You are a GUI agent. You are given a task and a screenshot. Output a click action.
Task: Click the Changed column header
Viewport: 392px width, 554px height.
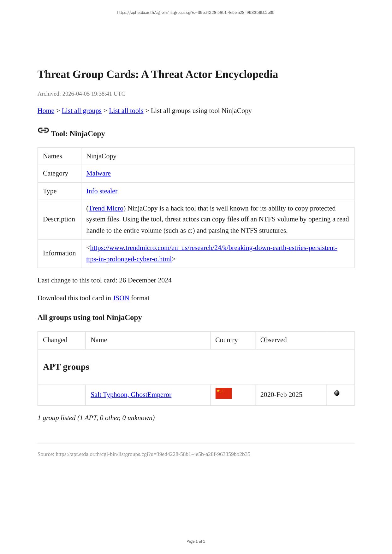tap(55, 340)
